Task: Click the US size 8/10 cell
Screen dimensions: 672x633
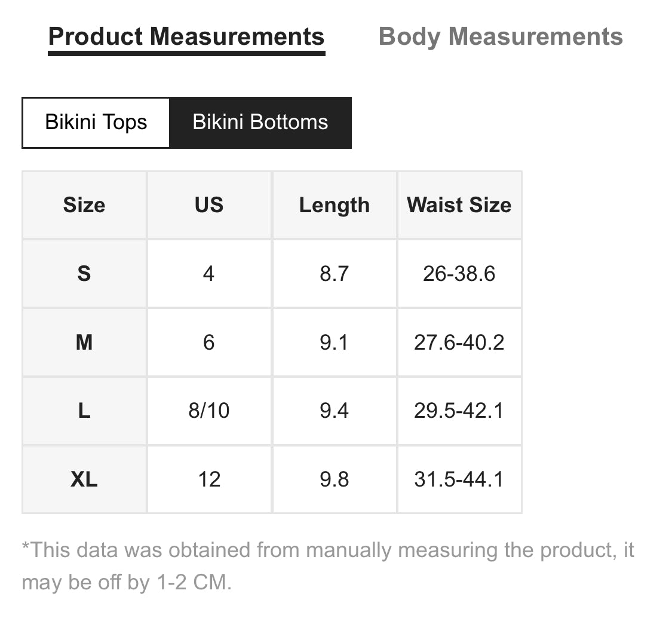Action: point(209,411)
